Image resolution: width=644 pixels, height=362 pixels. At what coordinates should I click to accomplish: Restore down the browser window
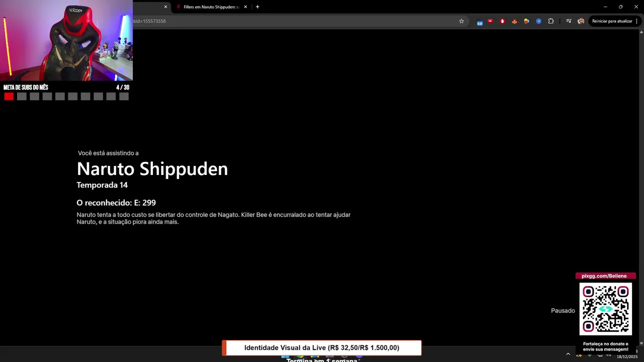pyautogui.click(x=620, y=7)
